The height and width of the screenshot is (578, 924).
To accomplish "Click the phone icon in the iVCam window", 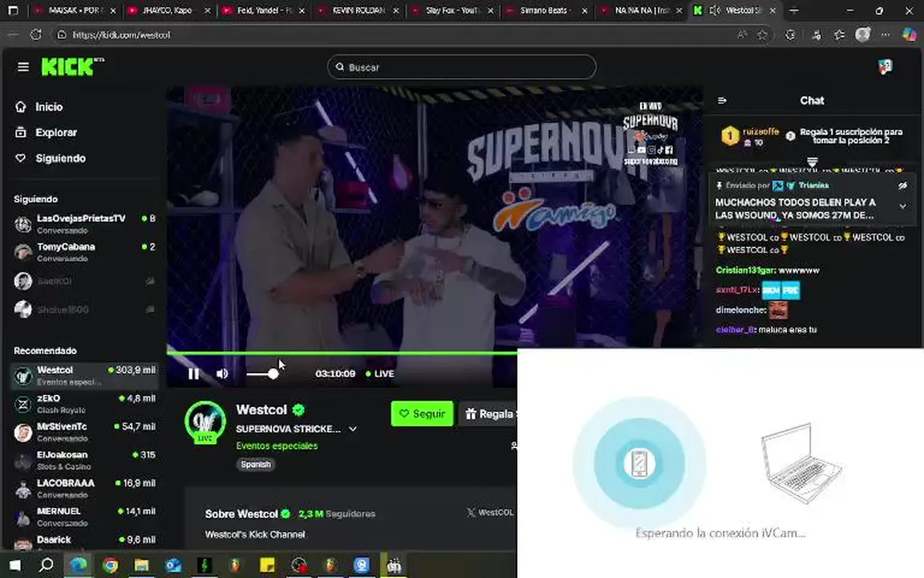I will 639,463.
